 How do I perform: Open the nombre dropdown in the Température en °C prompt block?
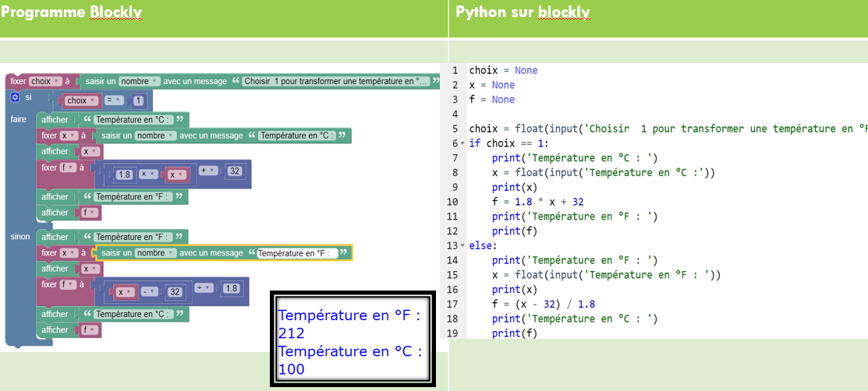[x=155, y=136]
